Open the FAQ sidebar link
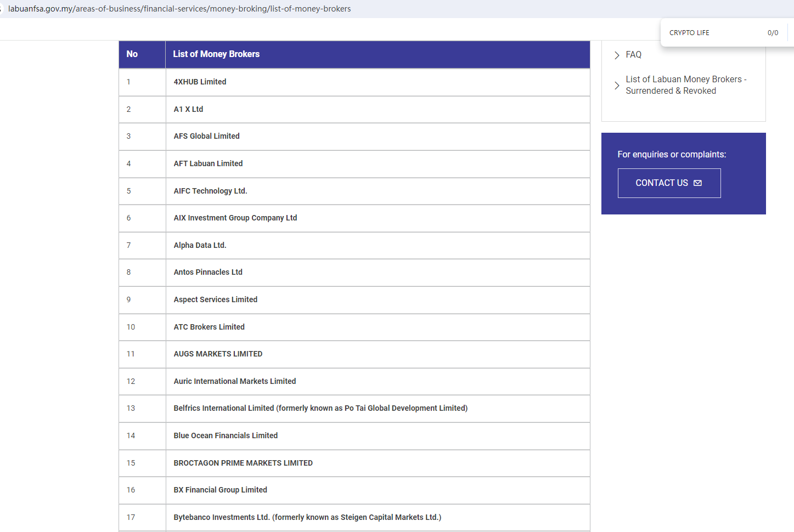 (633, 55)
